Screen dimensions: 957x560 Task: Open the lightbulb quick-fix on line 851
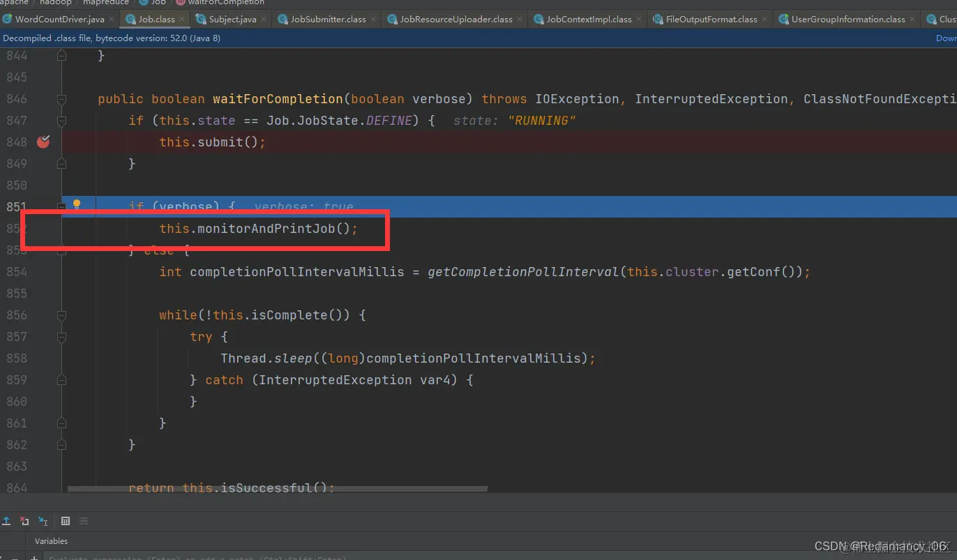point(77,204)
